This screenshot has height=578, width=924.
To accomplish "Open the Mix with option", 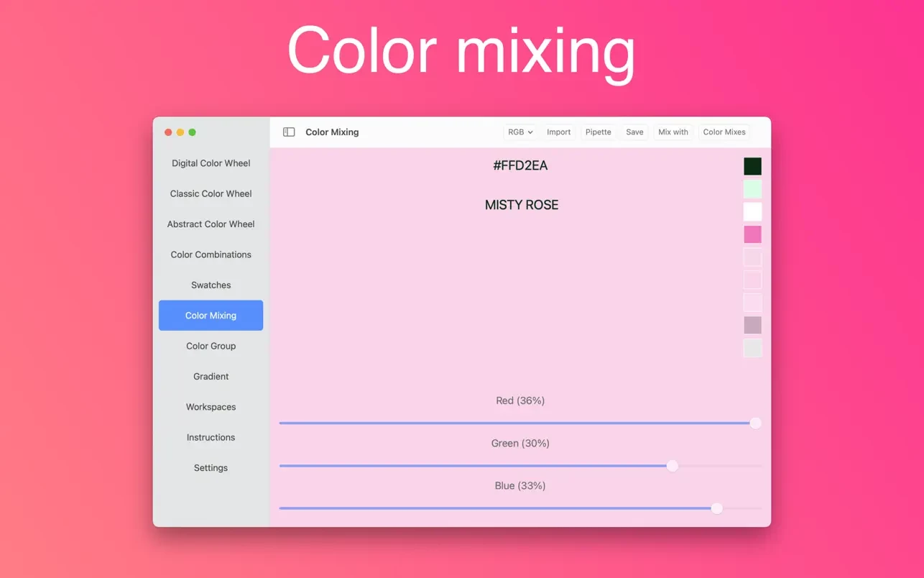I will (x=673, y=132).
